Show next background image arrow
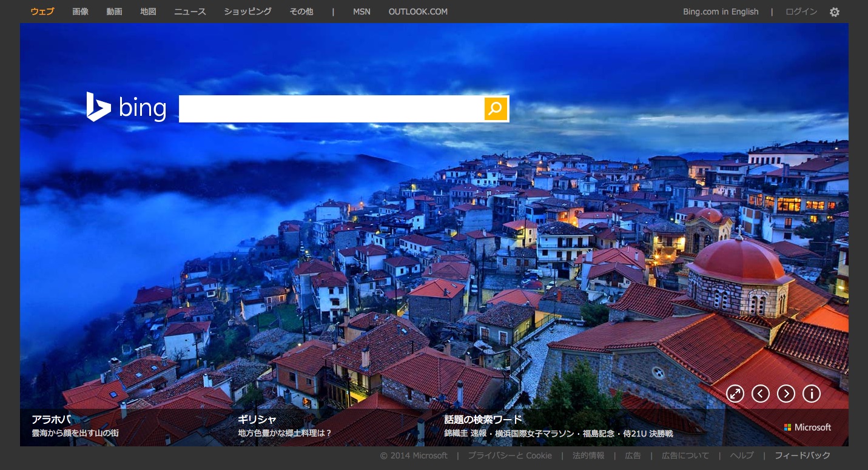 click(x=786, y=394)
